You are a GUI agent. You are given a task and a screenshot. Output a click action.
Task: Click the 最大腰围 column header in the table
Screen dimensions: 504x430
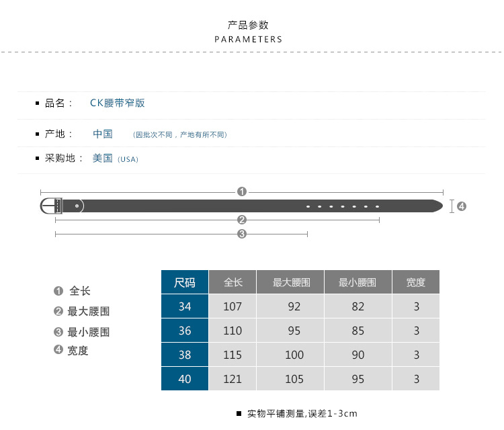[290, 282]
